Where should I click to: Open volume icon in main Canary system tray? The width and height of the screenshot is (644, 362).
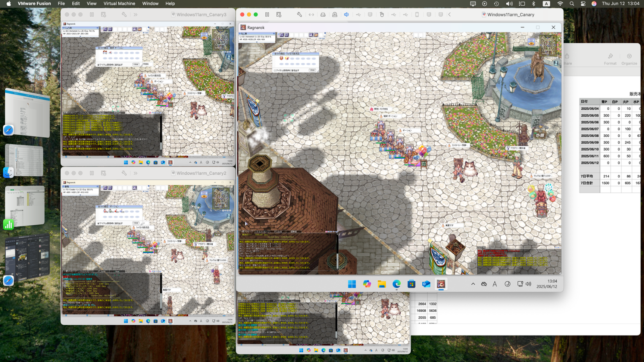click(x=528, y=284)
